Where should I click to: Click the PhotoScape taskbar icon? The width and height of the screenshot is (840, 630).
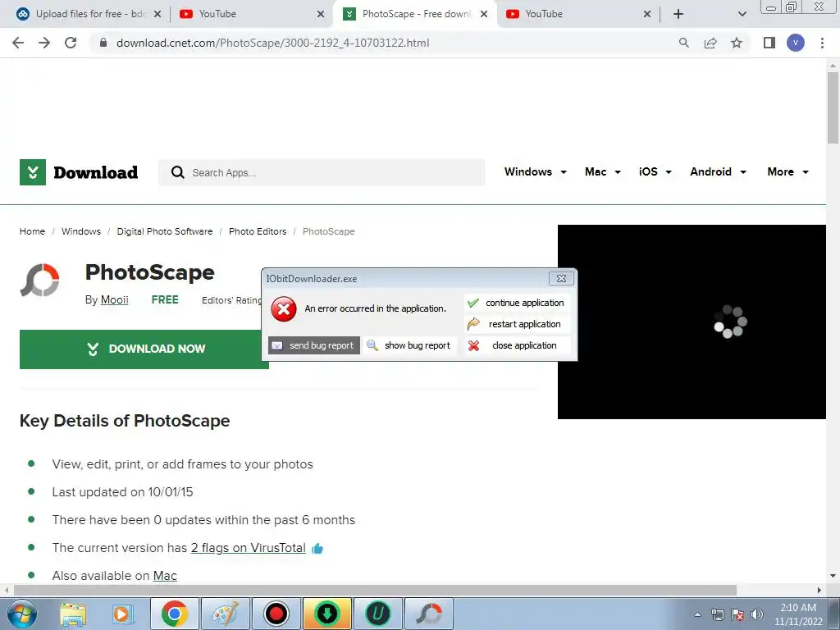(x=428, y=614)
